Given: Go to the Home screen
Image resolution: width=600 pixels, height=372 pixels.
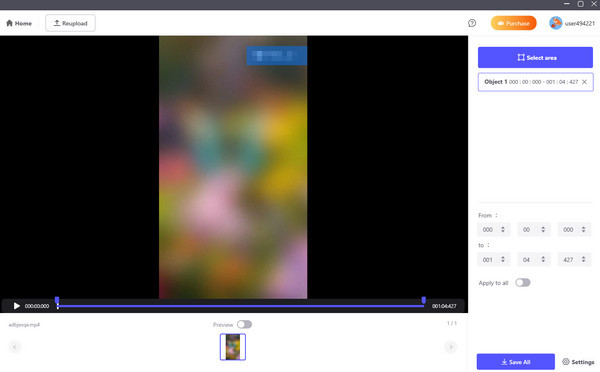Looking at the screenshot, I should 19,23.
